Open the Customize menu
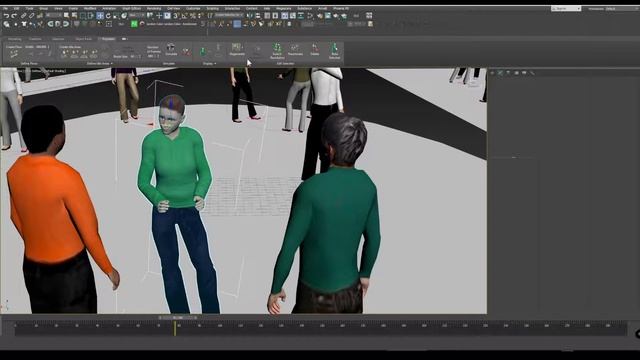 click(x=193, y=8)
